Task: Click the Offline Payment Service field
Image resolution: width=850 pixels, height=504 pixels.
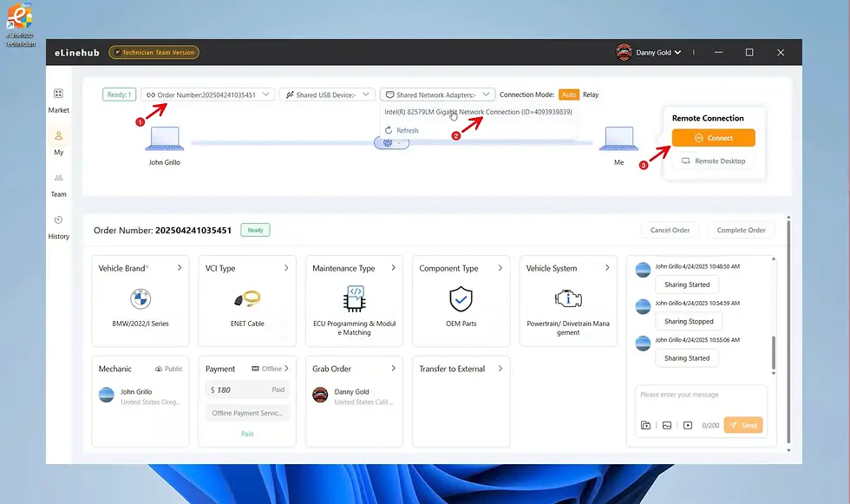Action: (x=247, y=413)
